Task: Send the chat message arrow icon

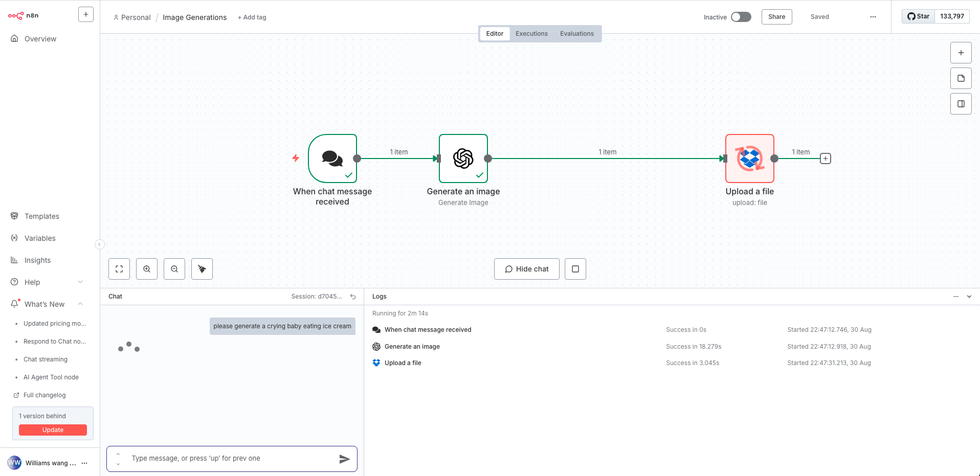Action: click(344, 459)
